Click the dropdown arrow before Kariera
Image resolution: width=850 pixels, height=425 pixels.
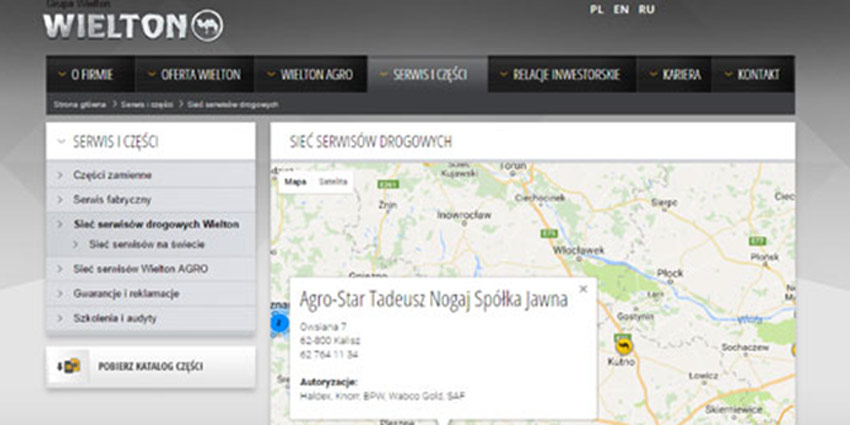[x=653, y=74]
